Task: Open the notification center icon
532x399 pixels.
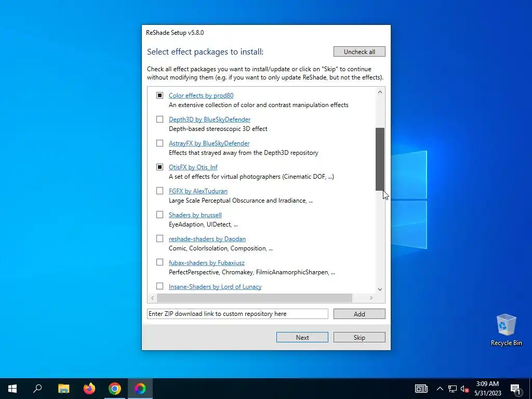Action: click(x=516, y=389)
